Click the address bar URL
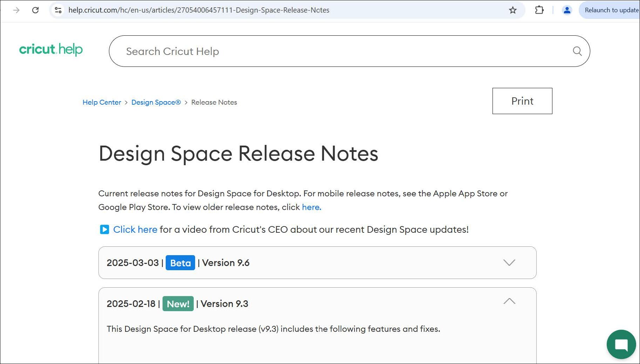 199,10
